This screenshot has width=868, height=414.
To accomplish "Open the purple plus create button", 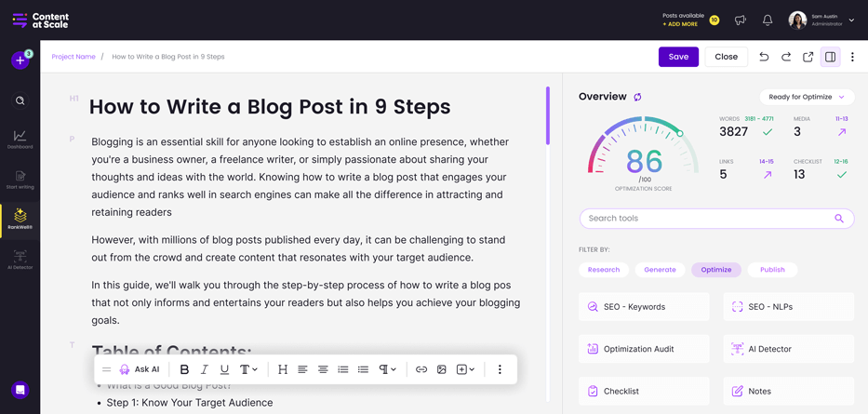I will pyautogui.click(x=20, y=60).
